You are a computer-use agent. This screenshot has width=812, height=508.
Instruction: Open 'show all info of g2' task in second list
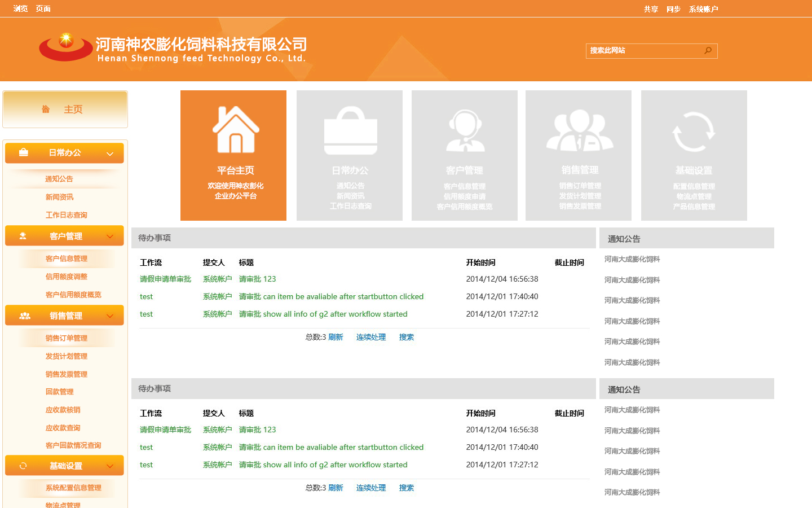(x=323, y=465)
